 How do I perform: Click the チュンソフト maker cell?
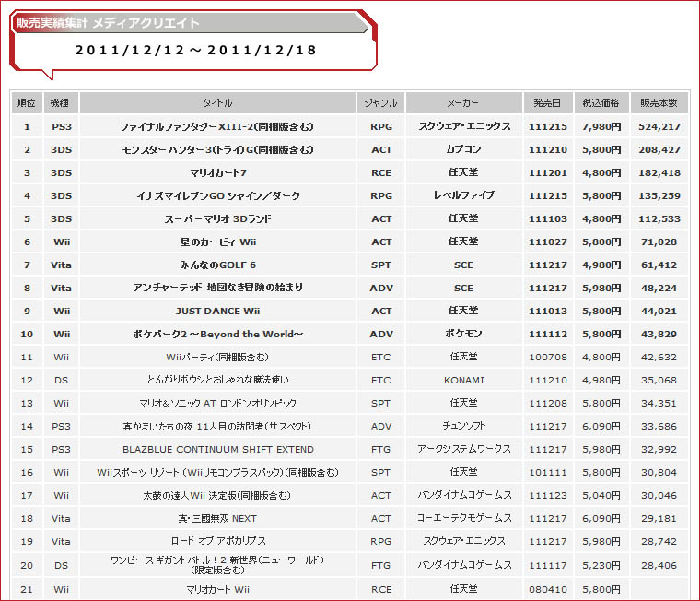463,426
